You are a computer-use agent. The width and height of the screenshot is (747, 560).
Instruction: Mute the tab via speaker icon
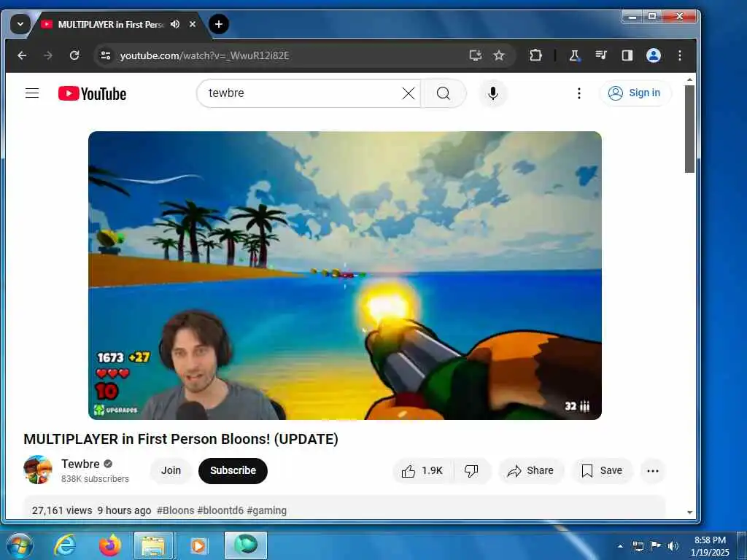pos(175,24)
